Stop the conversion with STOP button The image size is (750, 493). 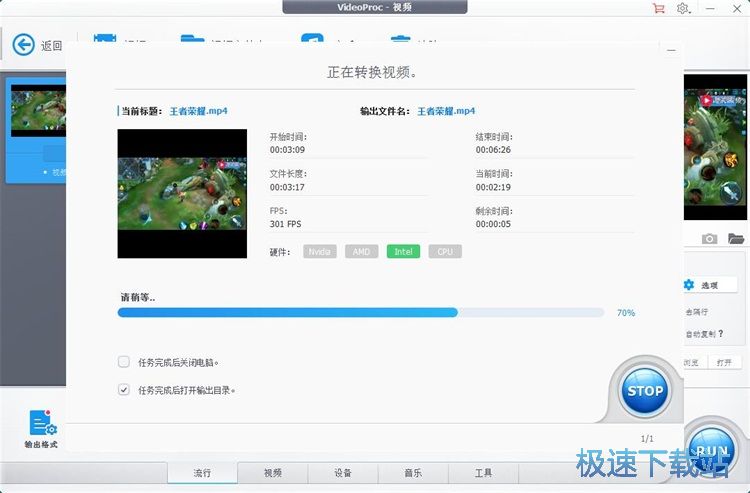click(x=645, y=391)
